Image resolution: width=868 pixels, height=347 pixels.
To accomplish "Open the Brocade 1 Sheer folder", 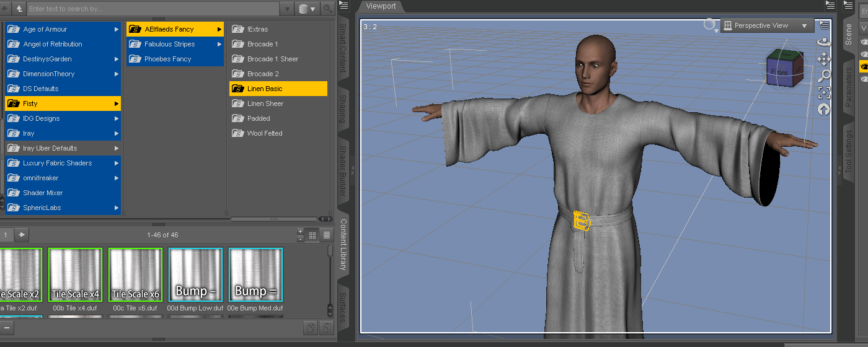I will pyautogui.click(x=278, y=59).
